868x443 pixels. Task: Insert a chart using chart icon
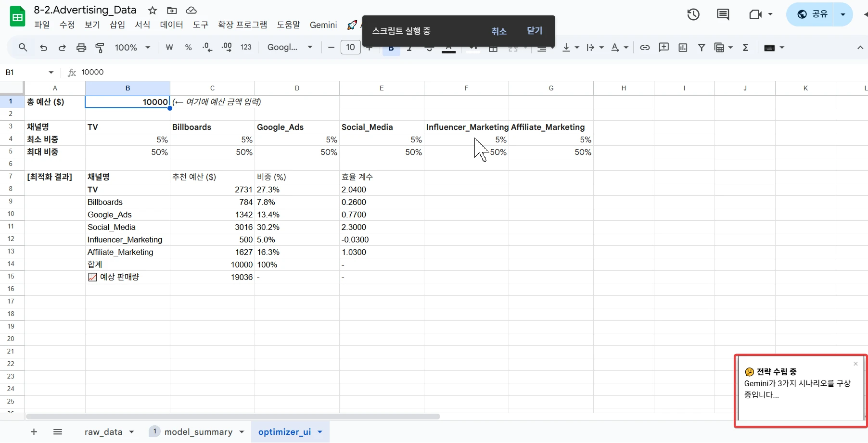tap(683, 48)
